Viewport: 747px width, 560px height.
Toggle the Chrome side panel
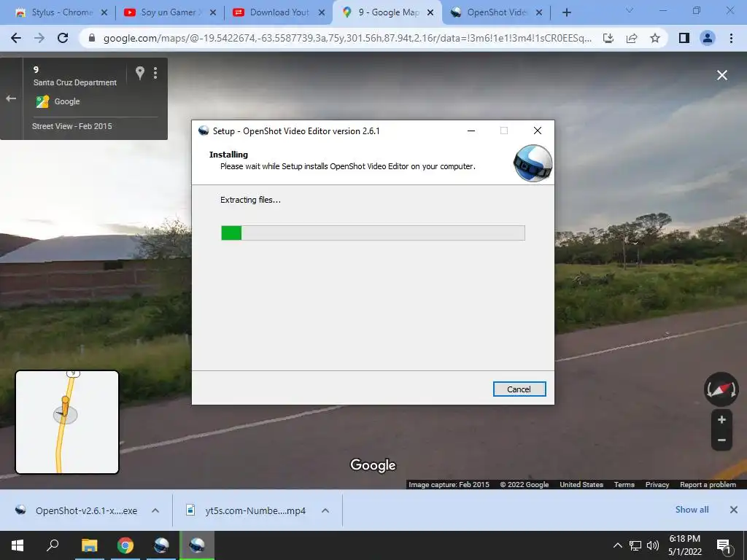[684, 38]
